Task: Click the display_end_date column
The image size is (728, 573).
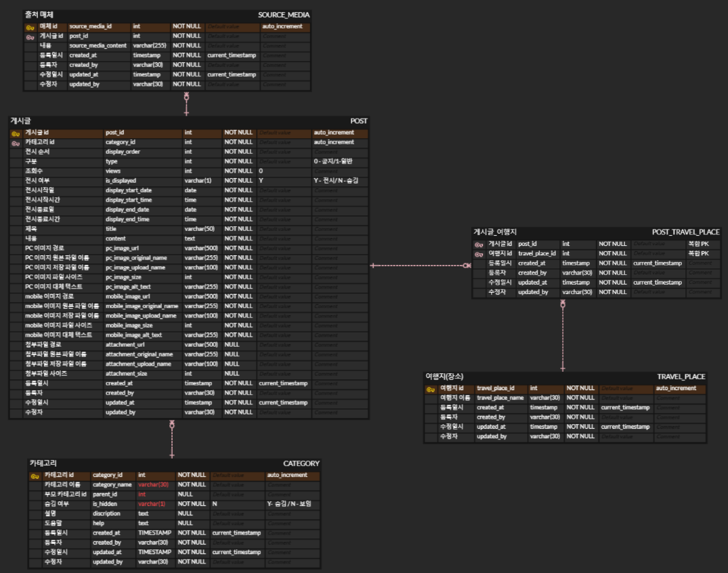Action: pyautogui.click(x=127, y=210)
